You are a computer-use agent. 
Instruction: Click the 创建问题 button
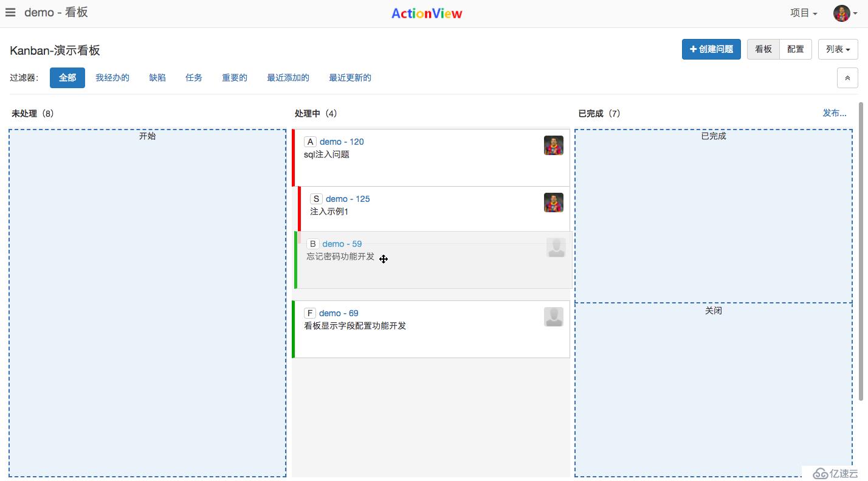click(x=711, y=49)
